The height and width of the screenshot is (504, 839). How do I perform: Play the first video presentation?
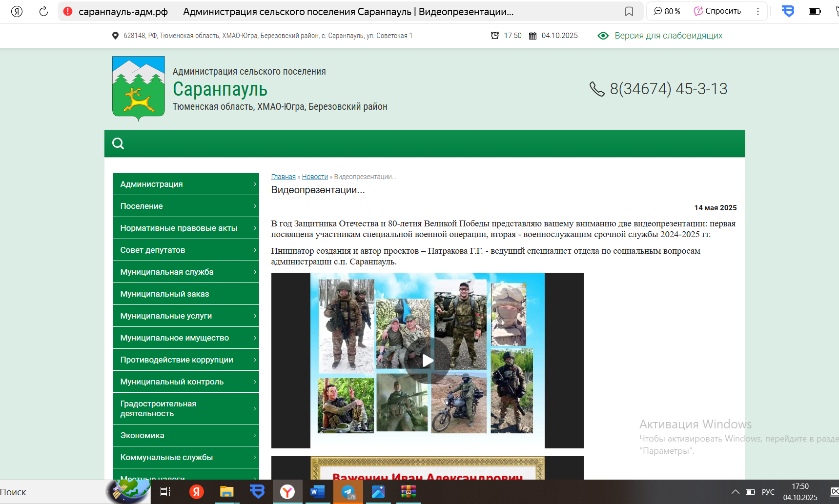(427, 361)
